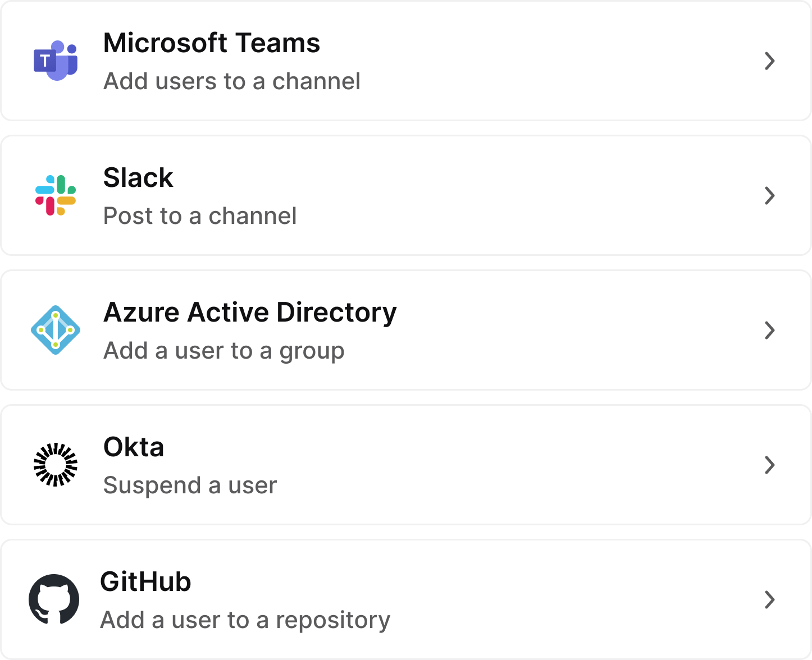812x660 pixels.
Task: Click 'Add a user to a repository' text
Action: 245,620
